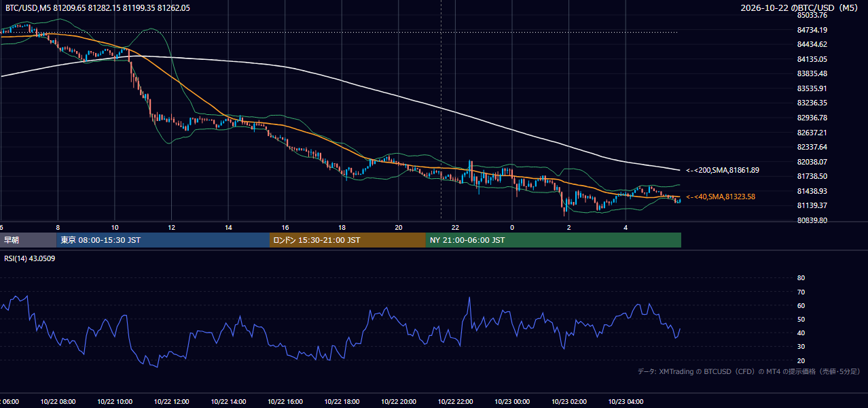Image resolution: width=868 pixels, height=408 pixels.
Task: Click bottom date label 10/22 12:00
Action: (x=172, y=402)
